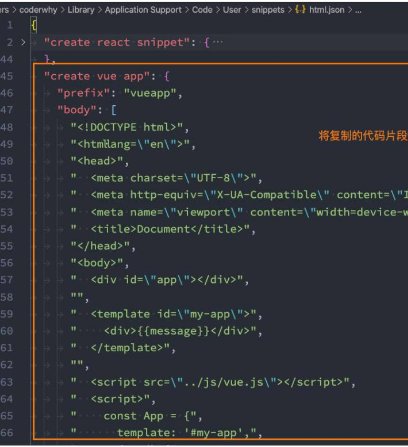
Task: Click line number 45 in the gutter
Action: [x=7, y=76]
